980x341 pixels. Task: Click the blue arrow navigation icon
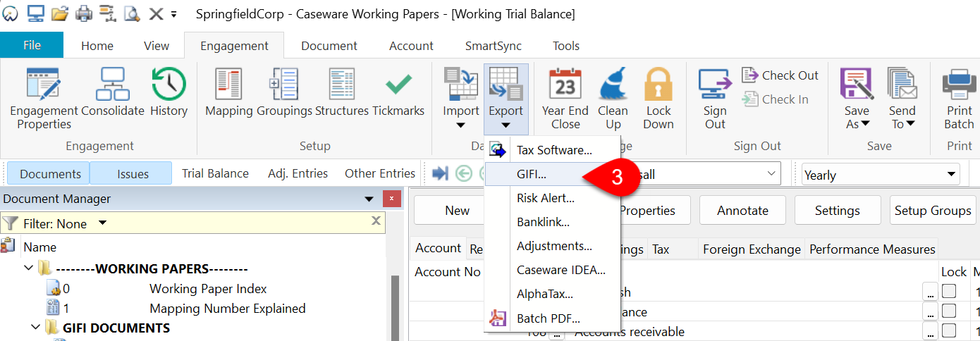(x=441, y=173)
